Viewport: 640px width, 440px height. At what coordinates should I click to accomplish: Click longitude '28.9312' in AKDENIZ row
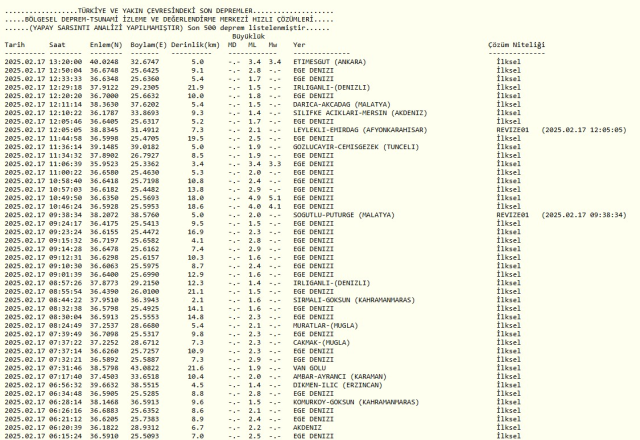145,427
